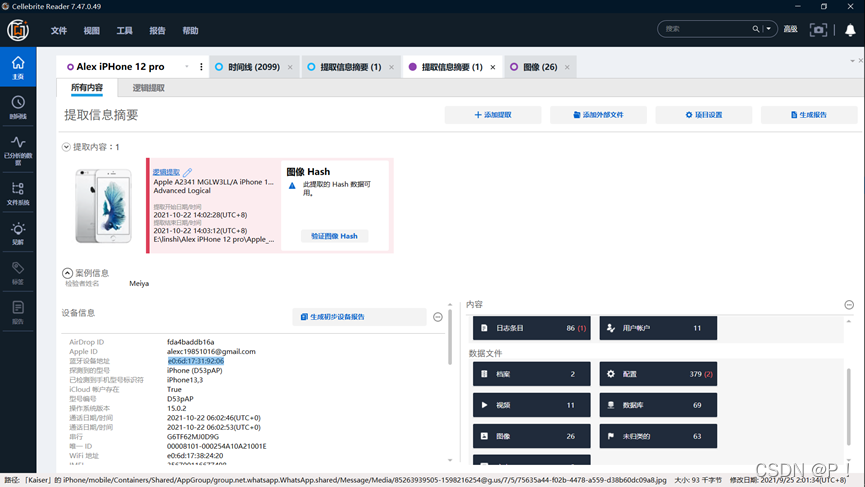Switch to the 图像 (26) tab

click(x=540, y=67)
